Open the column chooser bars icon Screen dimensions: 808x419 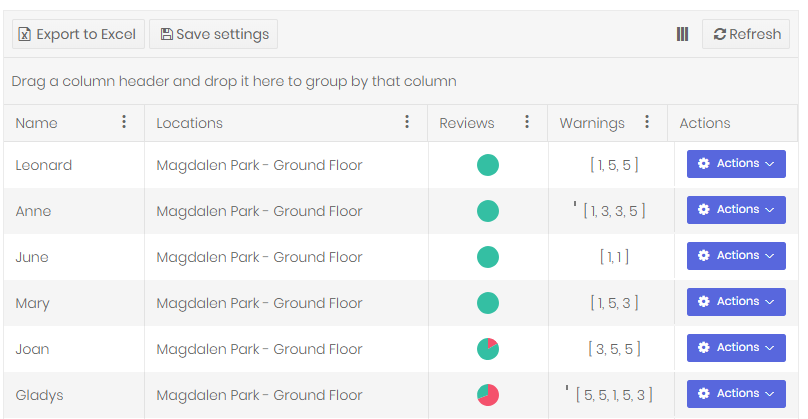tap(683, 34)
